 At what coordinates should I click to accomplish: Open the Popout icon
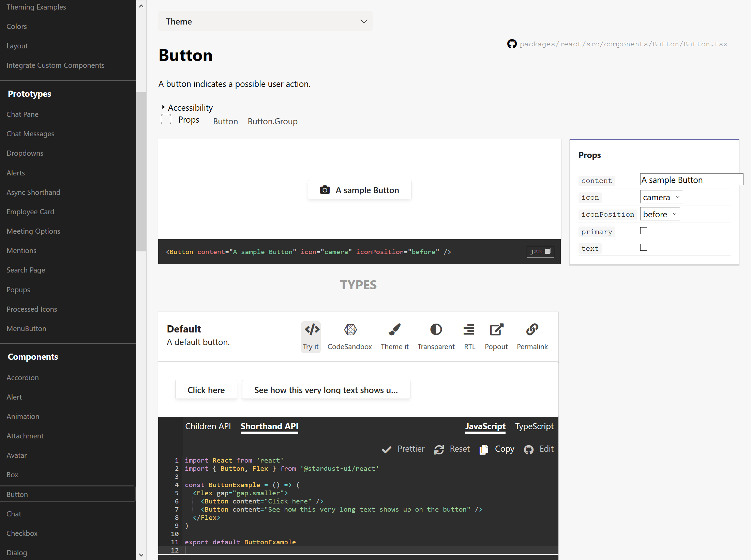(496, 330)
